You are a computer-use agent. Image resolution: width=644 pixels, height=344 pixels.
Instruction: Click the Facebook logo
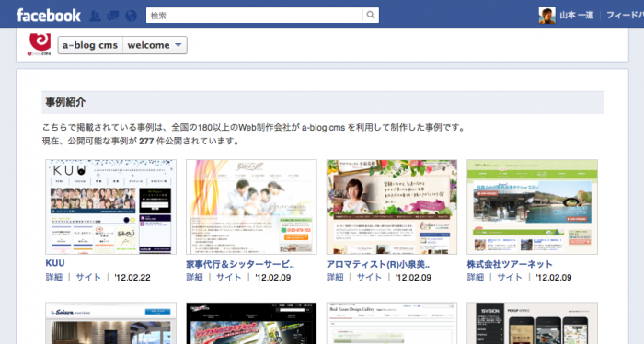point(49,16)
